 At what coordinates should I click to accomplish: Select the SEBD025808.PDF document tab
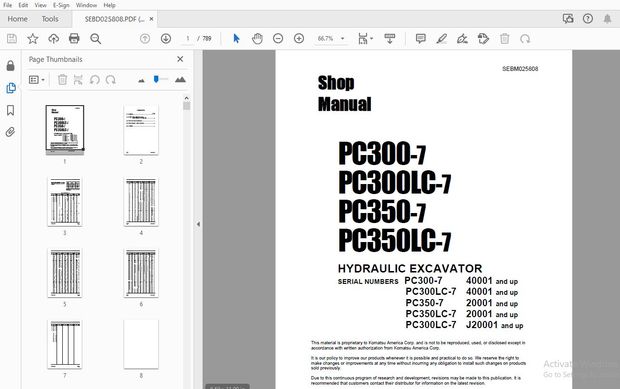(x=114, y=19)
